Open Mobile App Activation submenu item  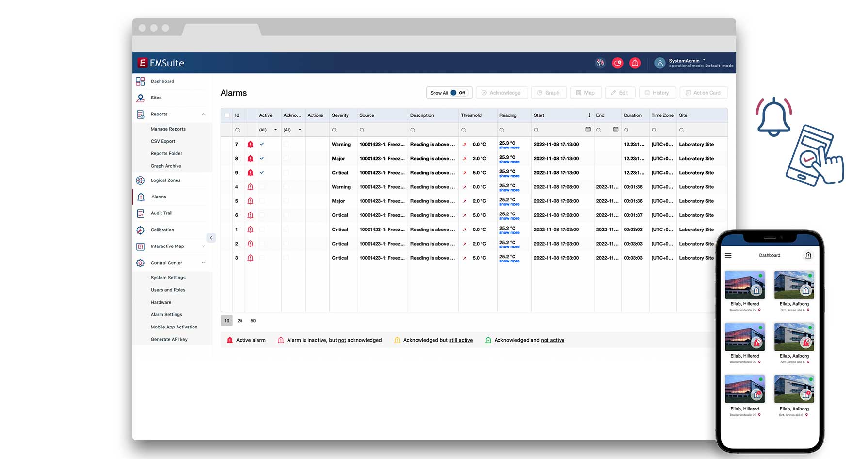click(x=174, y=327)
